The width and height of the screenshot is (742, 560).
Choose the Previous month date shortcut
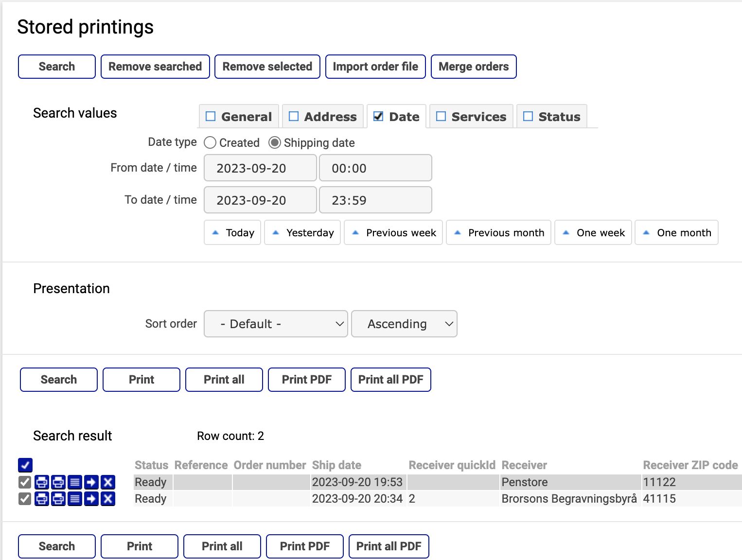tap(498, 232)
